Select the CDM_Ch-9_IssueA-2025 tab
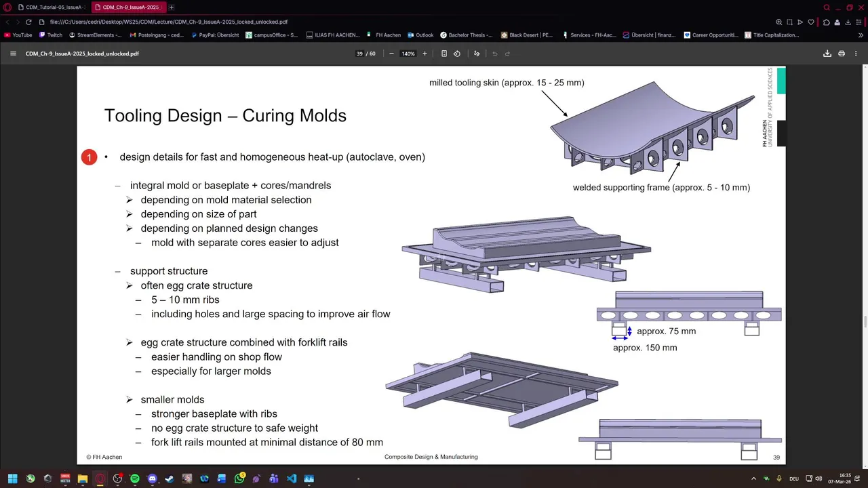Viewport: 868px width, 488px height. coord(127,7)
